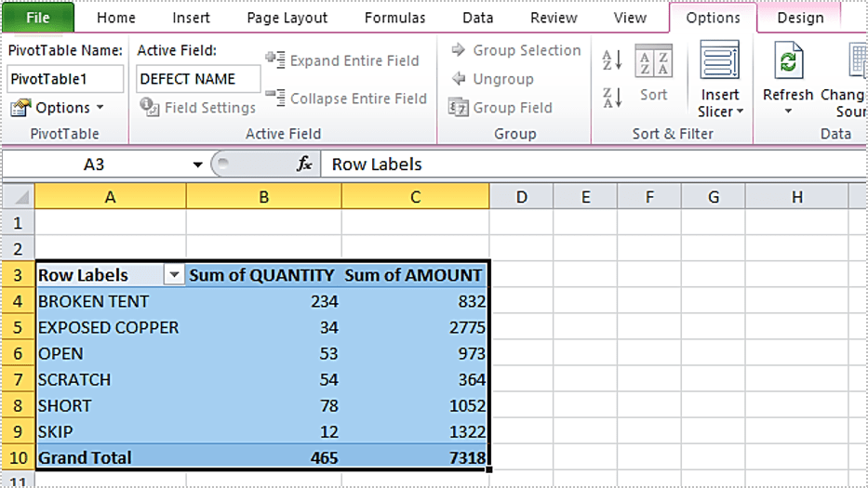Expand the PivotTable Options dropdown
868x488 pixels.
point(100,108)
